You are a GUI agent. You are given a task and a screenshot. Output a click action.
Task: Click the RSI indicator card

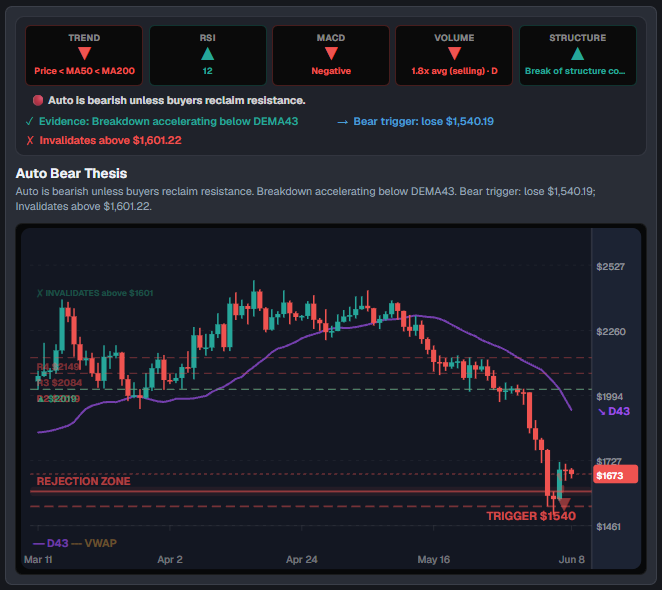click(208, 55)
